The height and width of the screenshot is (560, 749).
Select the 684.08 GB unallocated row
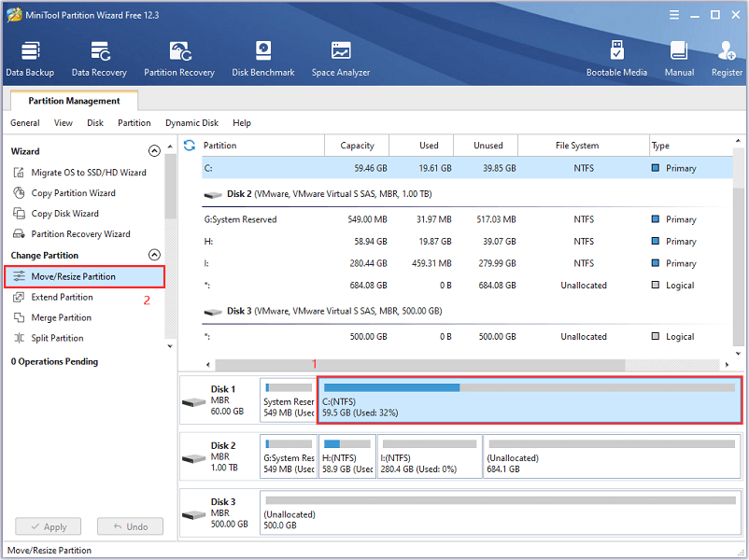[467, 286]
